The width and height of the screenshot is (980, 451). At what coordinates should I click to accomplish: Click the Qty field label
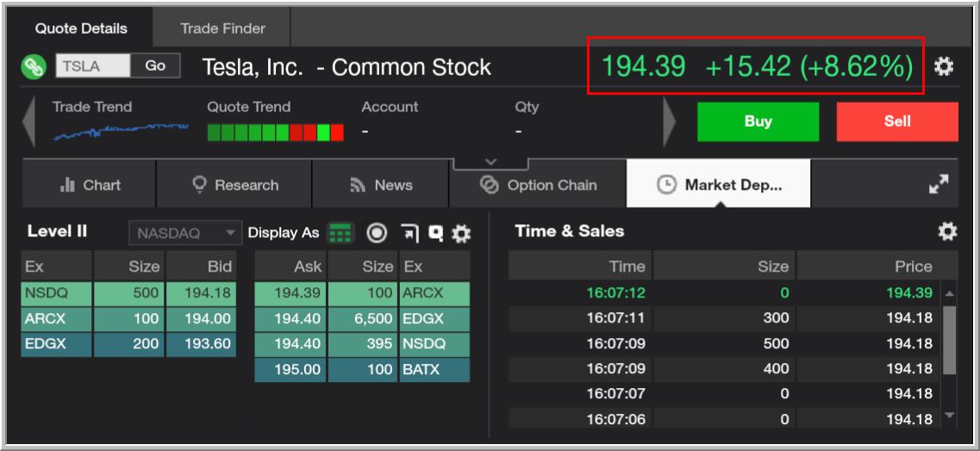pyautogui.click(x=527, y=108)
